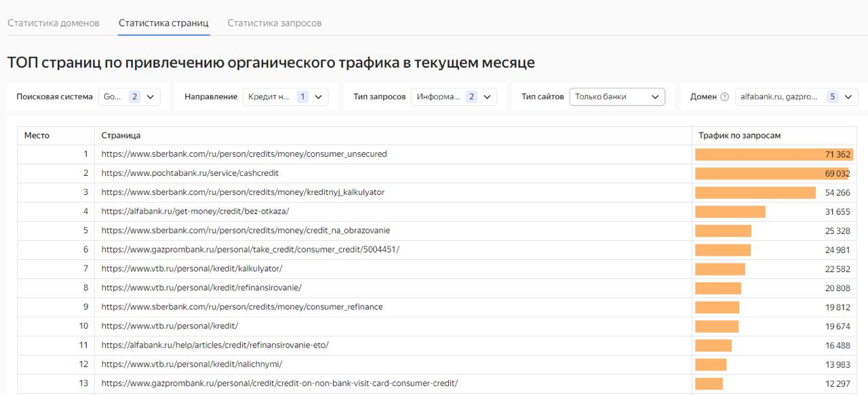This screenshot has width=868, height=395.
Task: Open the sberbank consumer_refinance link
Action: pyautogui.click(x=242, y=307)
